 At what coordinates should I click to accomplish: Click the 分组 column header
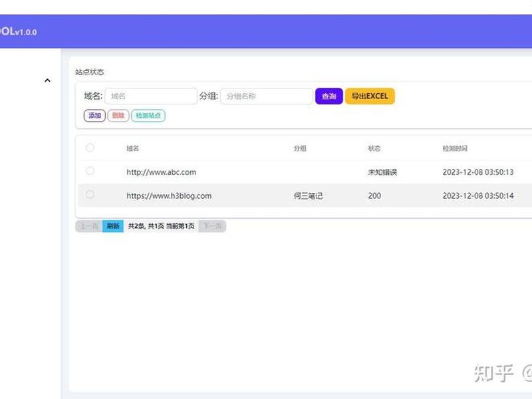[300, 148]
